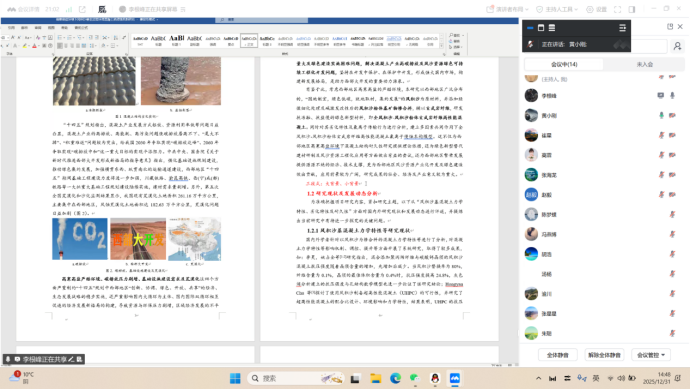
Task: Click Word's Align Left icon
Action: point(60,45)
